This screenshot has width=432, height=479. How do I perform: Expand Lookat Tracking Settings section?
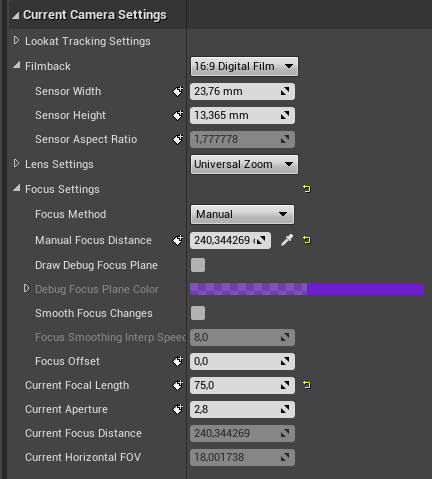16,41
